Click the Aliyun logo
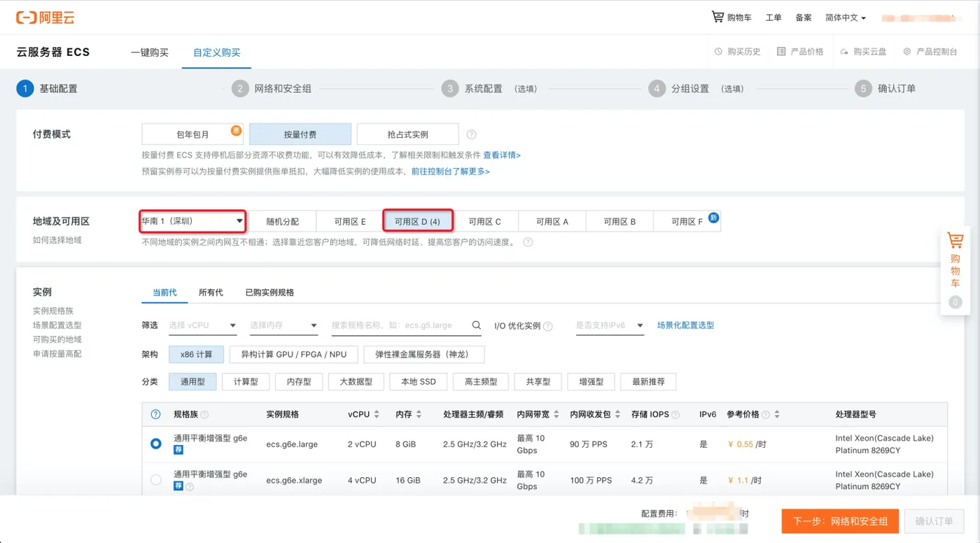 45,17
